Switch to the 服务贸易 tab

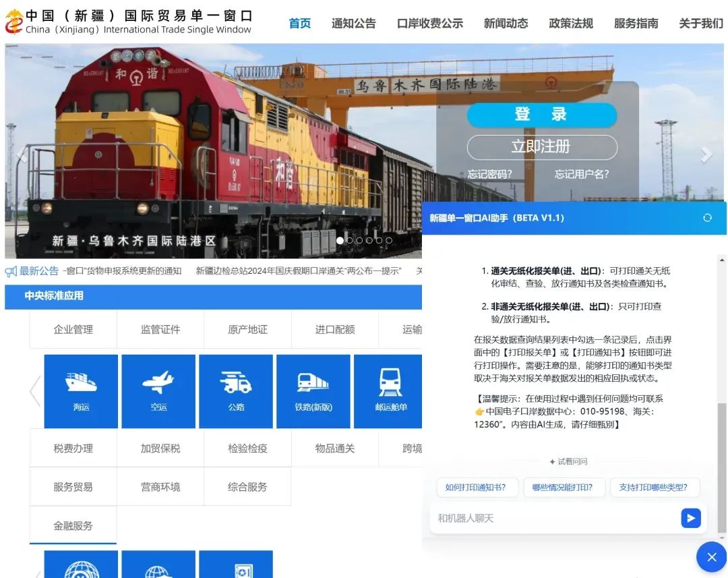pos(73,487)
